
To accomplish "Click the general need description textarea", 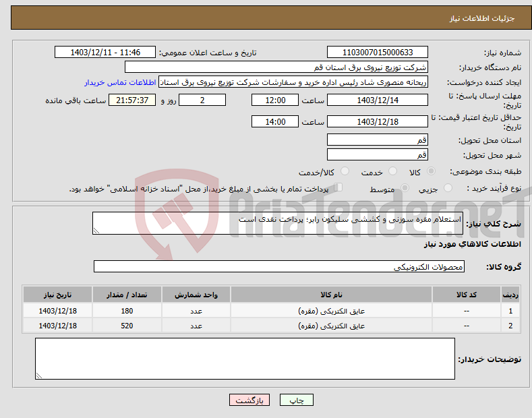I will coord(278,223).
